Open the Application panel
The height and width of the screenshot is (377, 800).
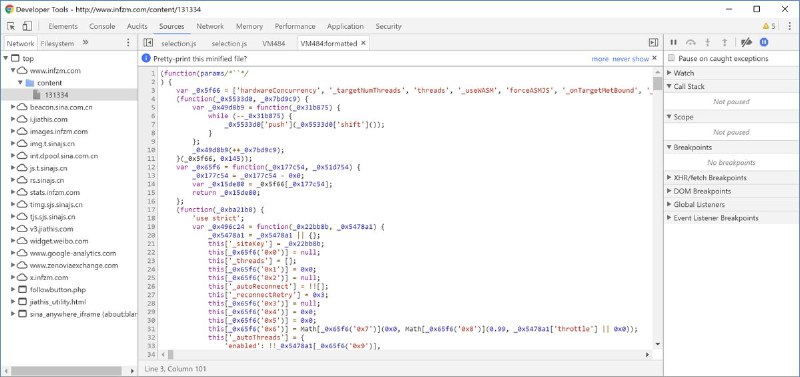point(345,26)
